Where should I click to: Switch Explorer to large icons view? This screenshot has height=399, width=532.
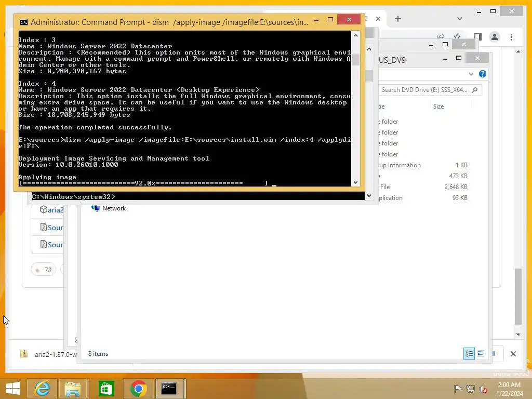point(481,353)
